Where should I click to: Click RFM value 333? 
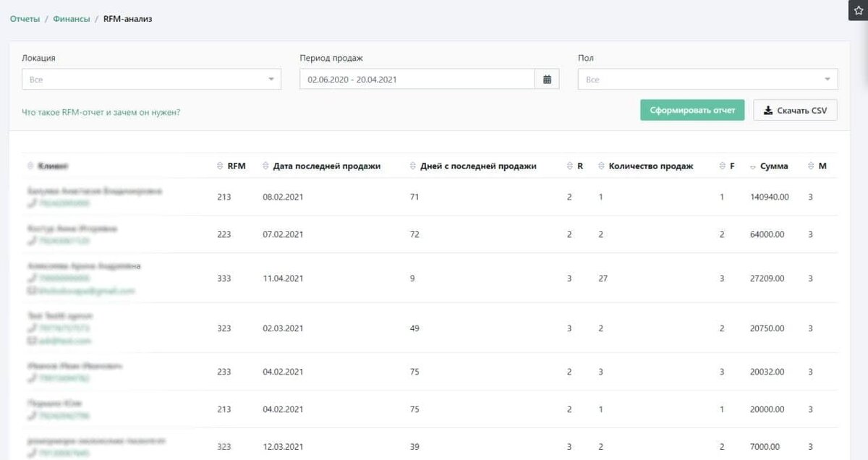(x=224, y=278)
